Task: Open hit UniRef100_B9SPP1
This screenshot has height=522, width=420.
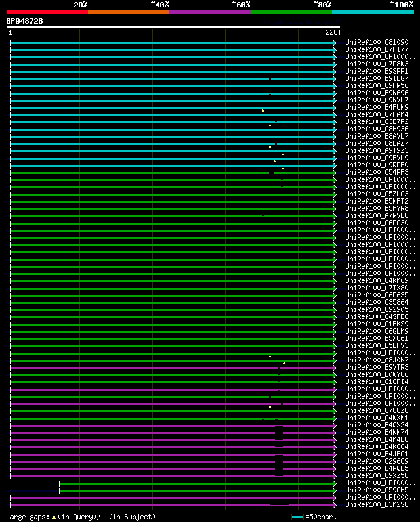Action: (377, 72)
